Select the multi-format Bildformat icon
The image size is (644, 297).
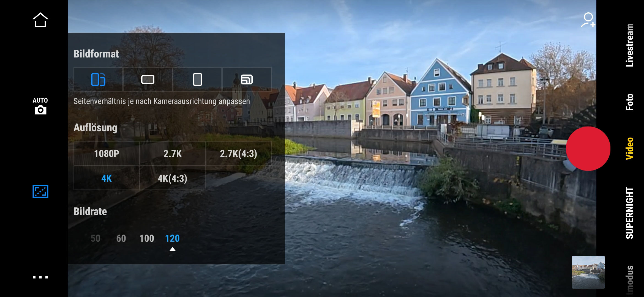247,79
